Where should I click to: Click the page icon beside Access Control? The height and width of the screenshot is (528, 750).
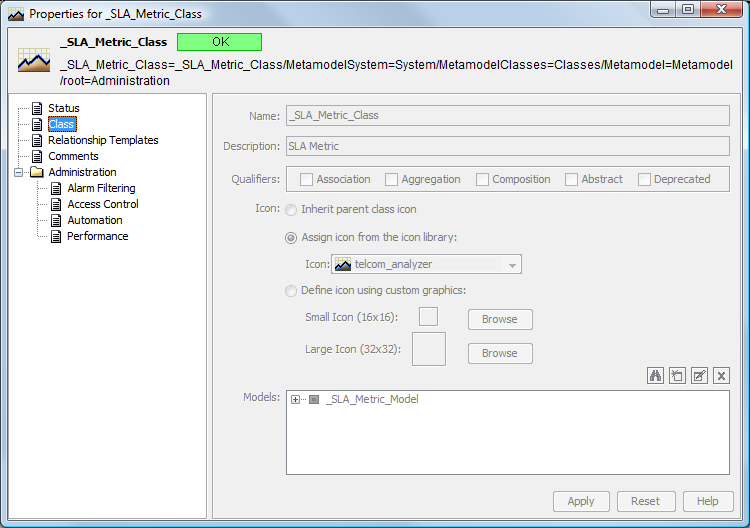(x=56, y=204)
